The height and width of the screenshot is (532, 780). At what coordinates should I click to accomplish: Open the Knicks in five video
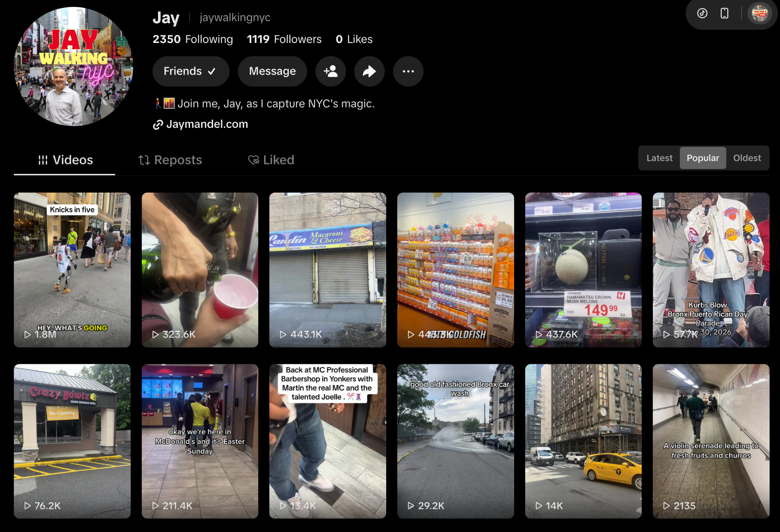pos(72,270)
